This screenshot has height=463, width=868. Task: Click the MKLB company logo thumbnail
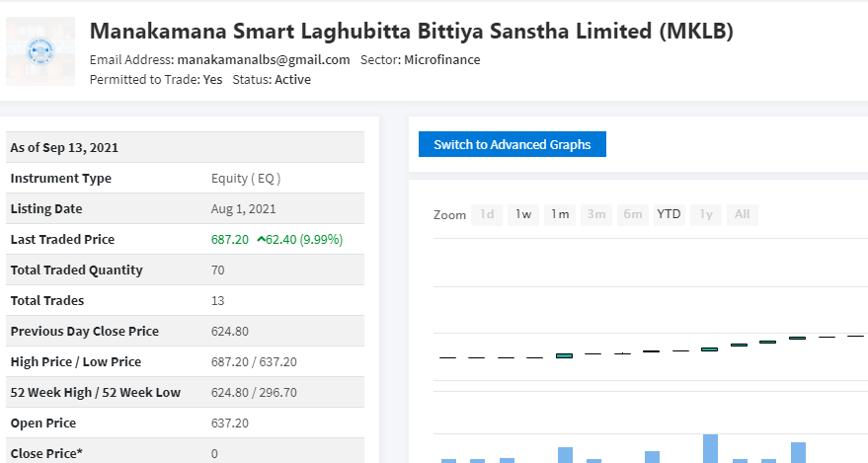coord(40,51)
